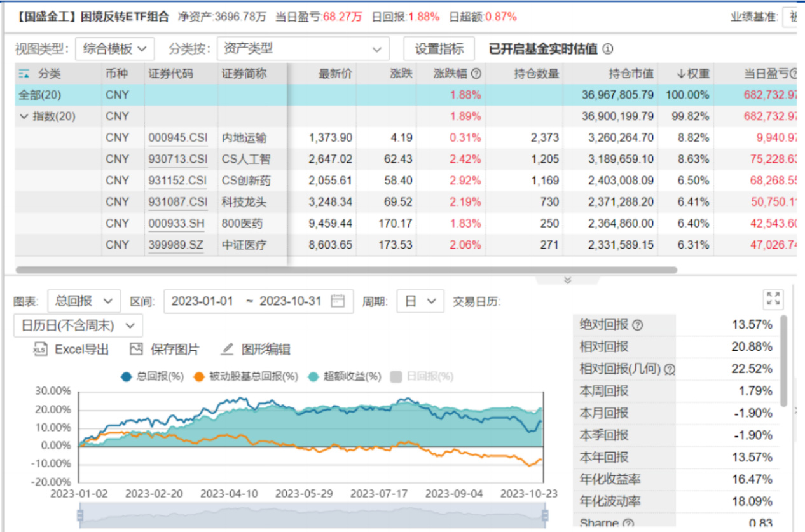The height and width of the screenshot is (532, 805).
Task: Toggle 总回报(%) legend series visibility
Action: coord(153,376)
